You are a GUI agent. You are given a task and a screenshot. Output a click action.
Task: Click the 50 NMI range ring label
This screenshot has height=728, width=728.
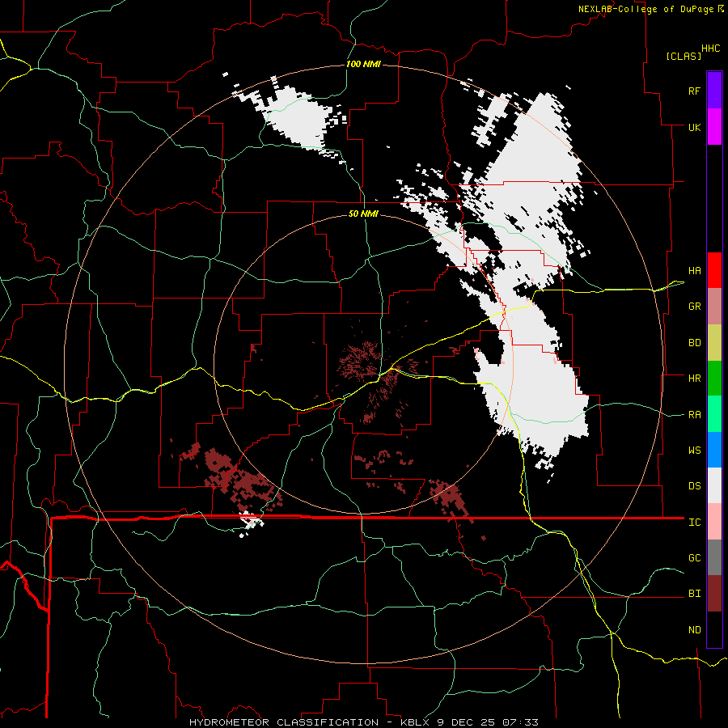pos(363,214)
